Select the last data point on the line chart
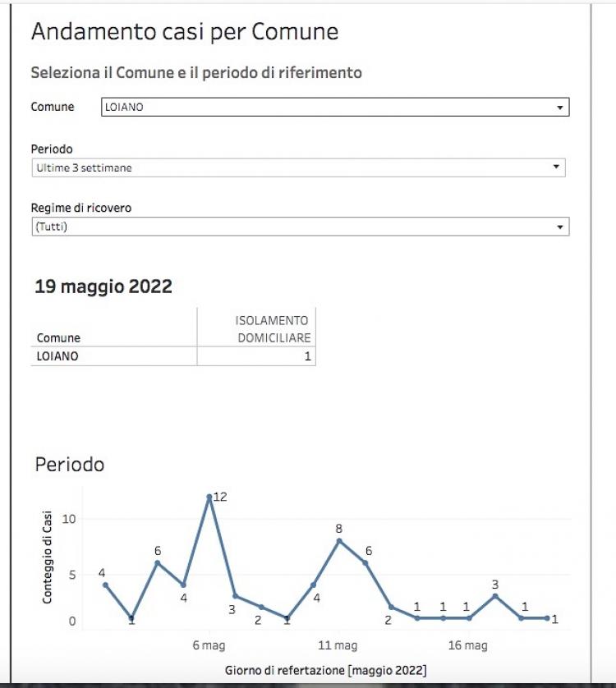616x688 pixels. coord(547,618)
